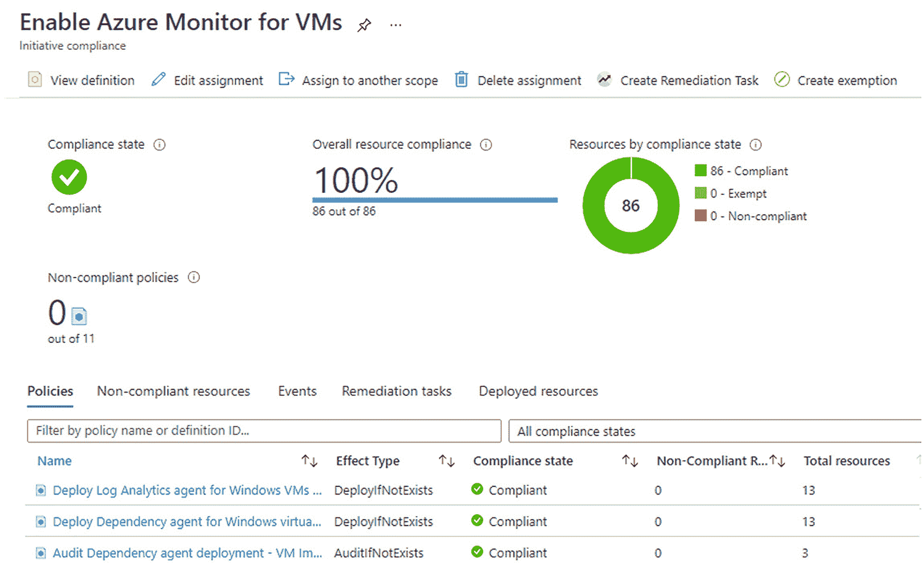Sort by Effect Type column arrows

[x=446, y=461]
